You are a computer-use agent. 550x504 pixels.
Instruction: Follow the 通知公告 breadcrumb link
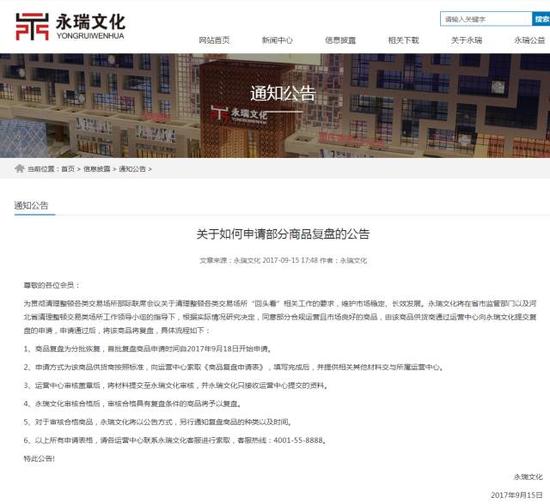click(x=132, y=169)
